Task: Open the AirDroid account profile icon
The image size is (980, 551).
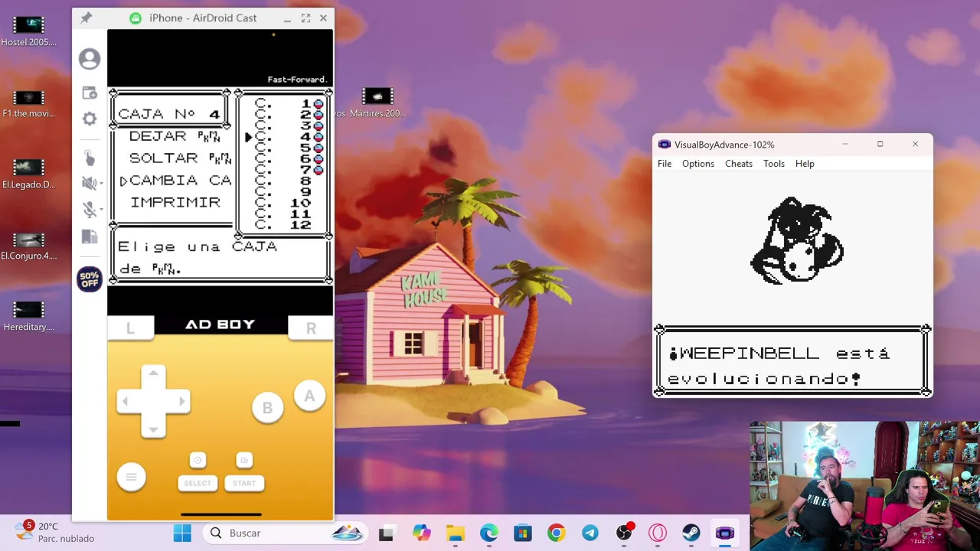Action: coord(90,59)
